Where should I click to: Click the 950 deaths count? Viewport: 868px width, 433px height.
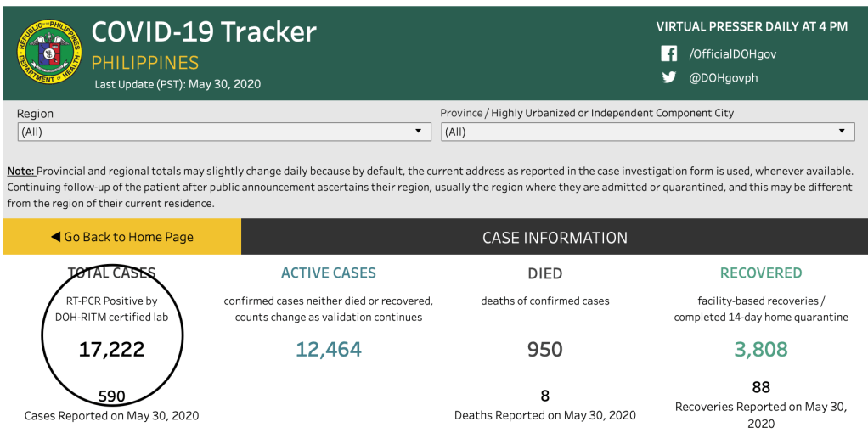[545, 349]
